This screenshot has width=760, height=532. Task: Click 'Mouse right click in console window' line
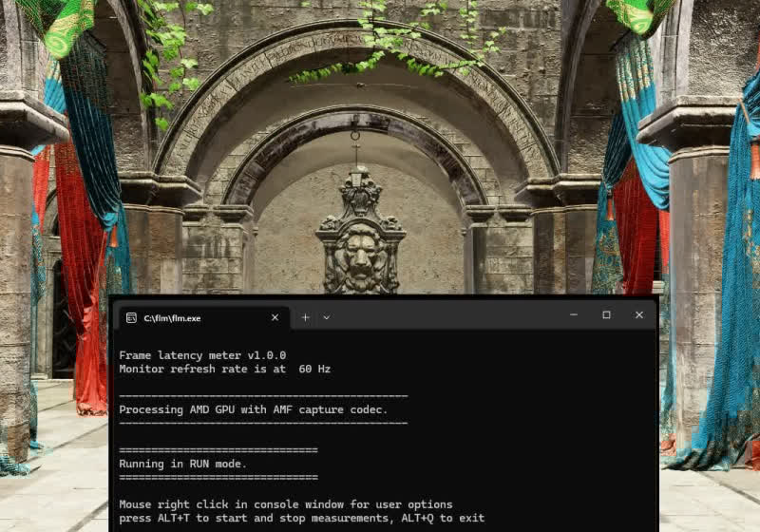[x=286, y=504]
